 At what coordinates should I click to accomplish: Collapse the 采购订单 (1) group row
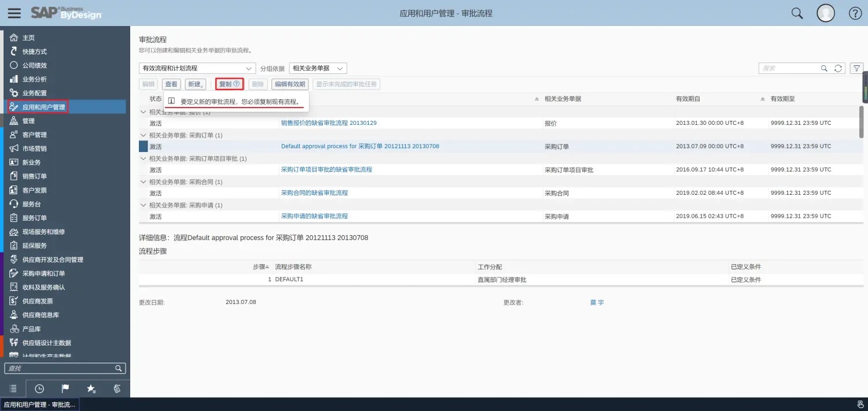[144, 135]
